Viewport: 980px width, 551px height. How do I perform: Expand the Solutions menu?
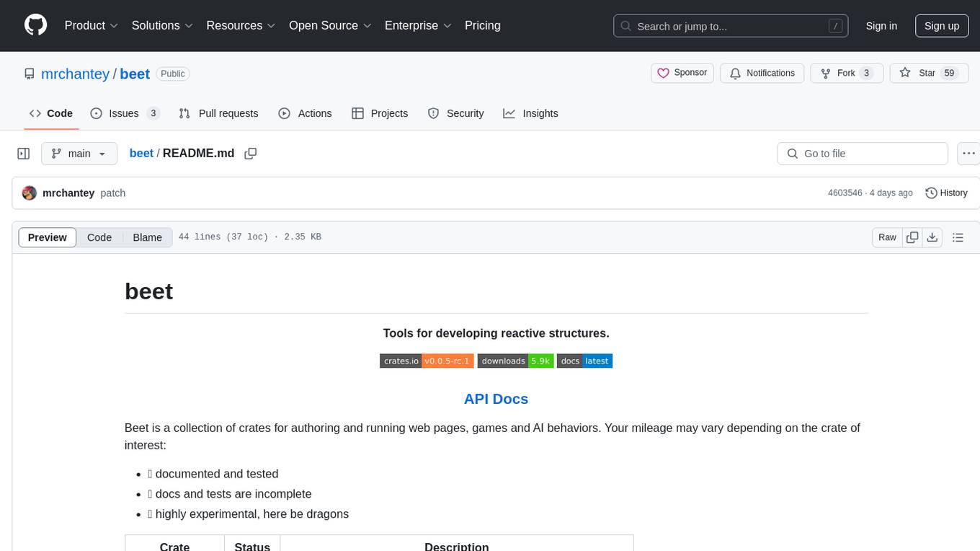coord(162,25)
